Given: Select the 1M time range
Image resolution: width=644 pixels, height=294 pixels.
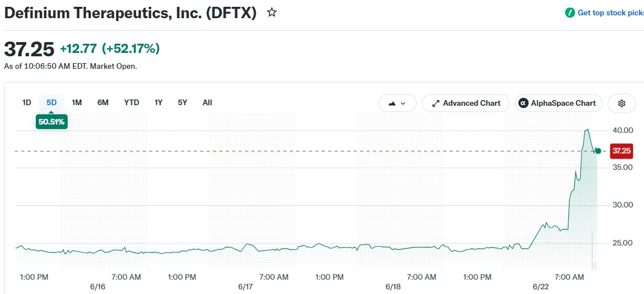Looking at the screenshot, I should [77, 102].
